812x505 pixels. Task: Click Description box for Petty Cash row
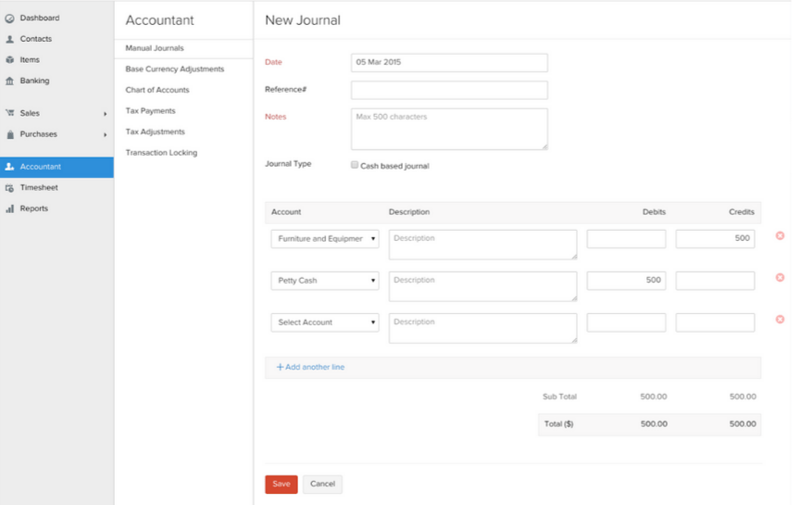pos(482,286)
